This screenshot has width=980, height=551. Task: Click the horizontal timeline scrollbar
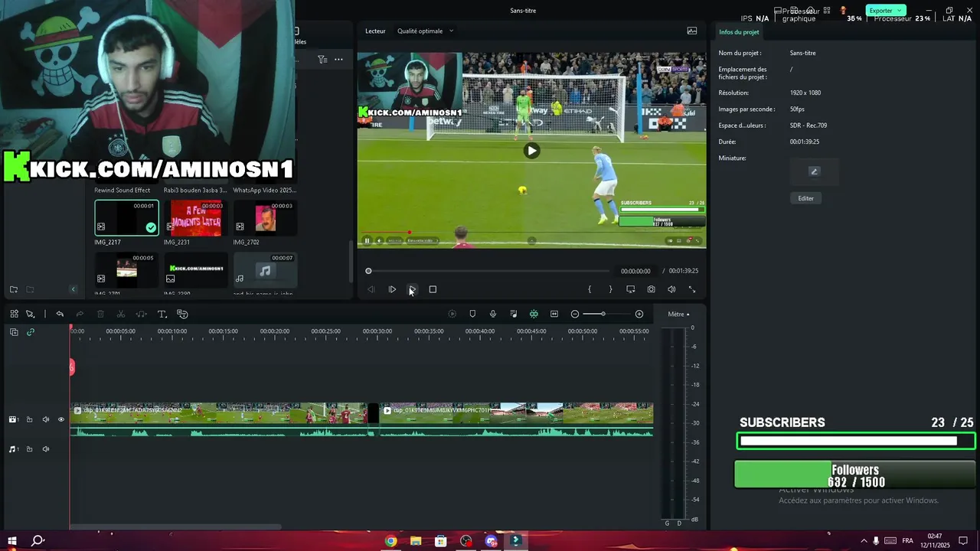(x=175, y=527)
